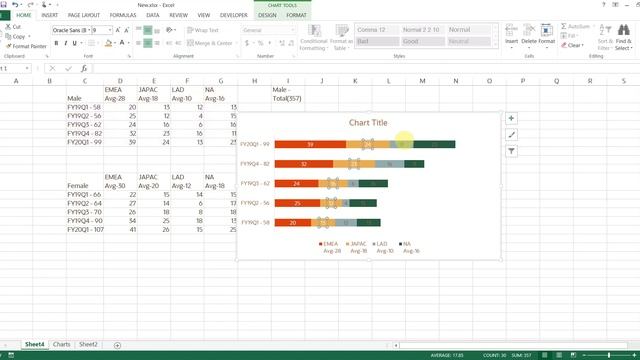Image resolution: width=640 pixels, height=360 pixels.
Task: Toggle align left
Action: point(139,43)
